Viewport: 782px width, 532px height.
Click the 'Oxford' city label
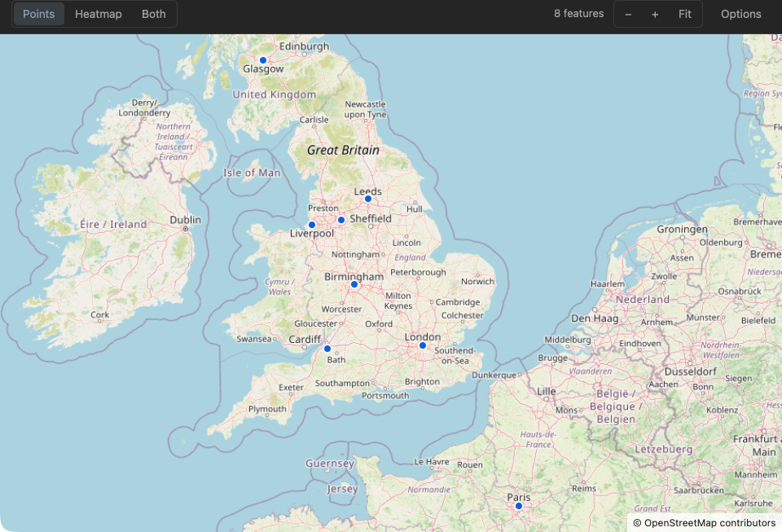coord(379,323)
